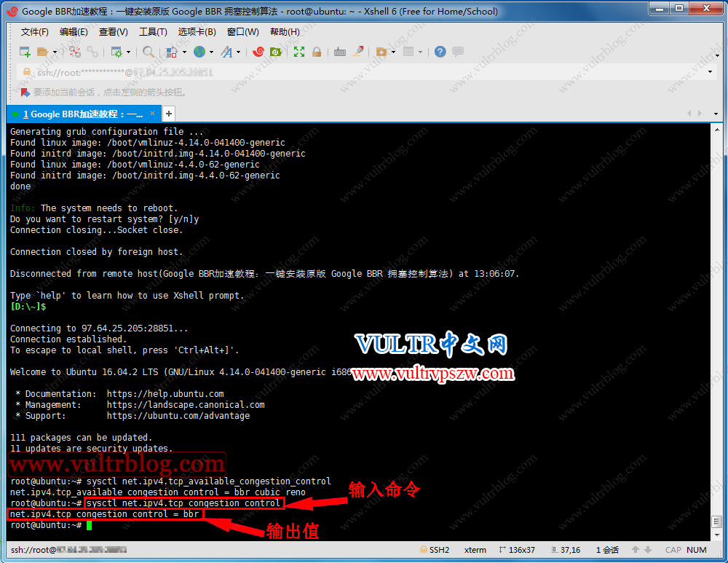Click the 136x37 terminal size in status bar
Image resolution: width=728 pixels, height=563 pixels.
point(517,550)
